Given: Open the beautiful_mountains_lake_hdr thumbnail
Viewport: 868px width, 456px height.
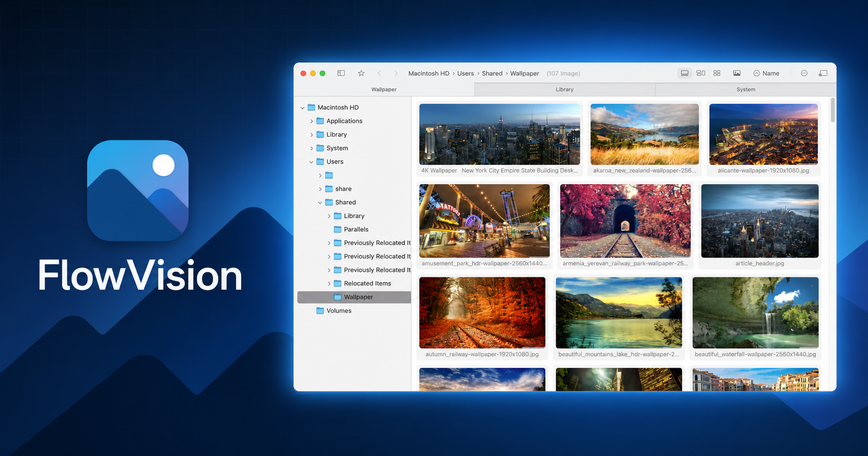Looking at the screenshot, I should pos(619,313).
